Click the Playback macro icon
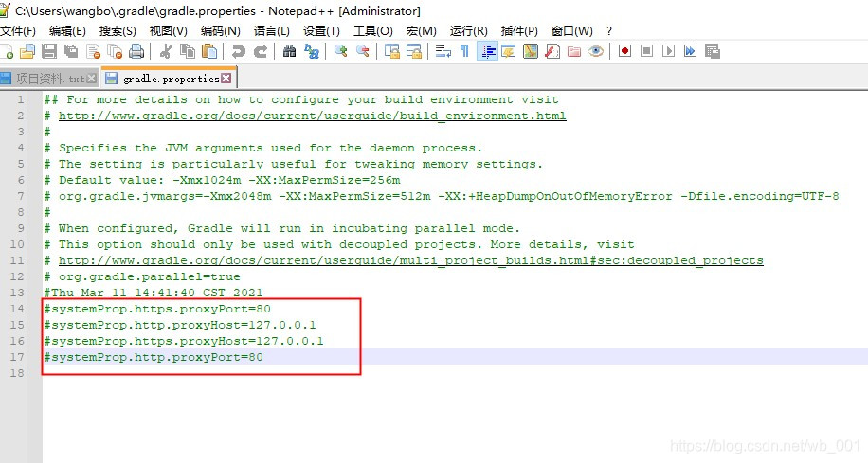The image size is (868, 463). click(669, 51)
